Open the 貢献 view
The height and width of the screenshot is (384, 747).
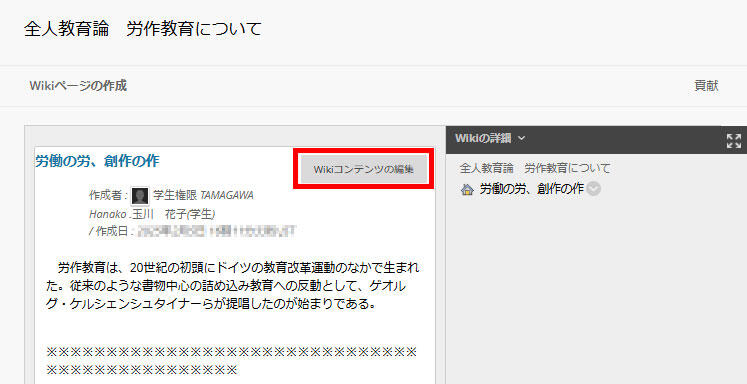coord(706,86)
